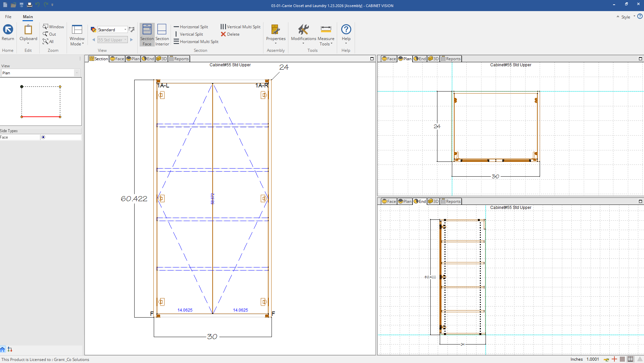The image size is (644, 363).
Task: Open the Reports tab in the top-right pane
Action: 451,58
